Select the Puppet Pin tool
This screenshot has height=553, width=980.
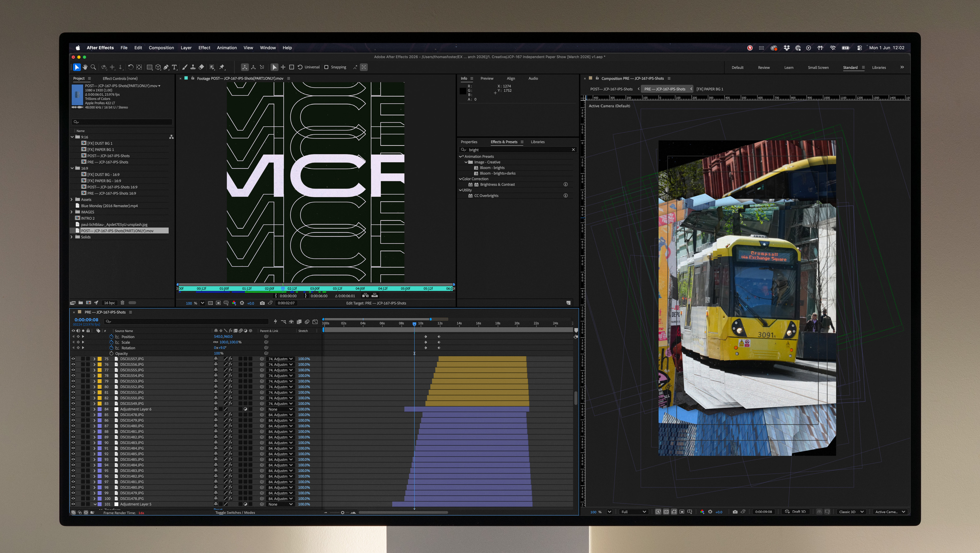(222, 67)
